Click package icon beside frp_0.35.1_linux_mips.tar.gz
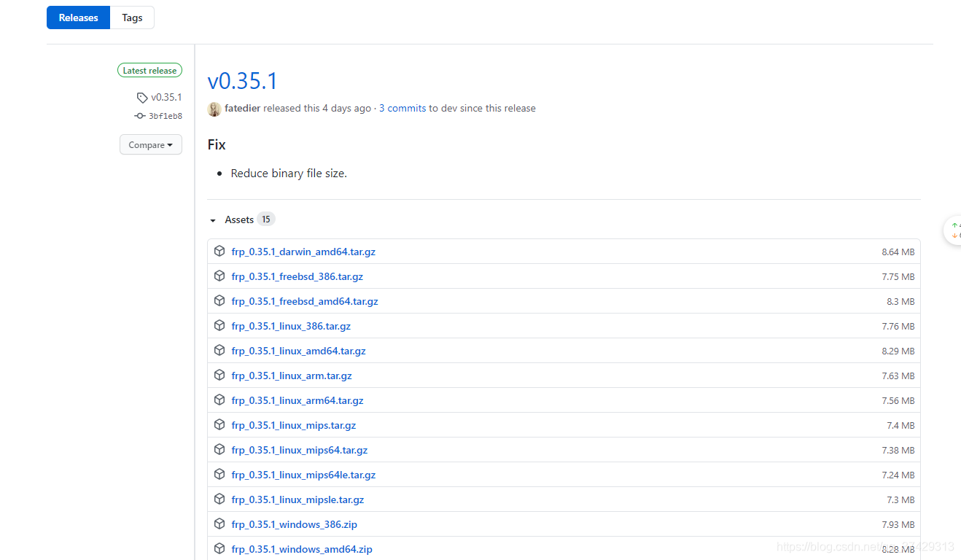The image size is (961, 560). tap(219, 424)
